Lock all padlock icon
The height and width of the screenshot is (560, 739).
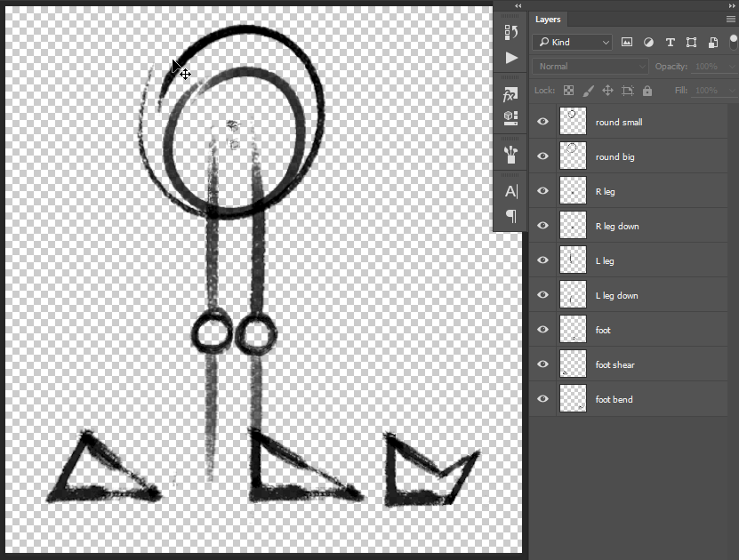(x=647, y=91)
